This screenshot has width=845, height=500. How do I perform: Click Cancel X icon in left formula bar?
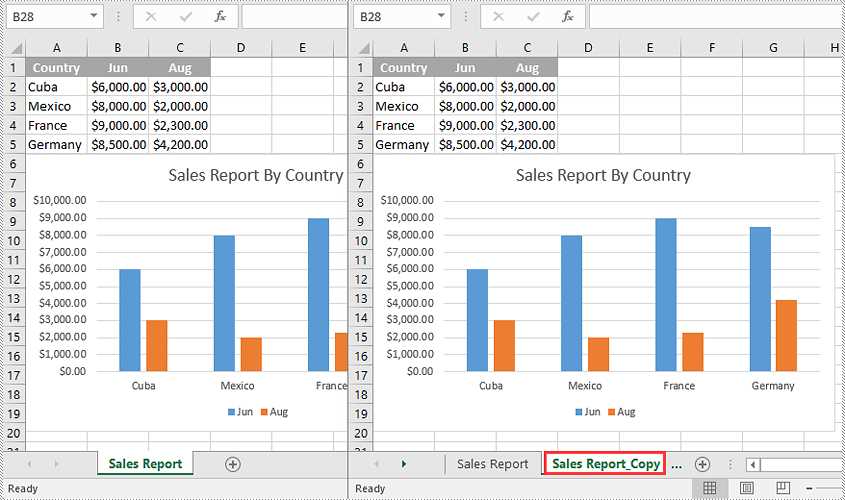point(151,17)
